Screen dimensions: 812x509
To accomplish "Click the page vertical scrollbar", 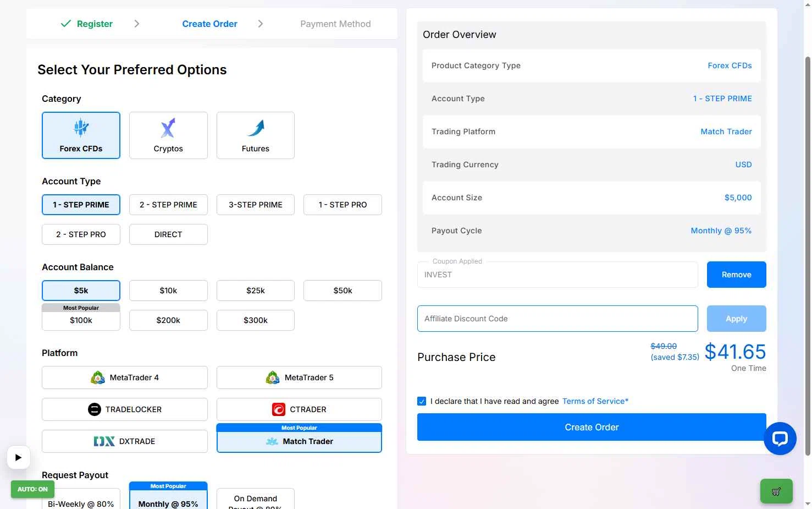I will (808, 256).
